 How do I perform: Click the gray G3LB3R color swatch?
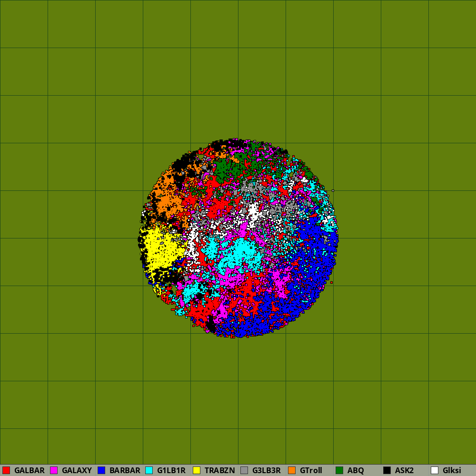click(x=244, y=470)
